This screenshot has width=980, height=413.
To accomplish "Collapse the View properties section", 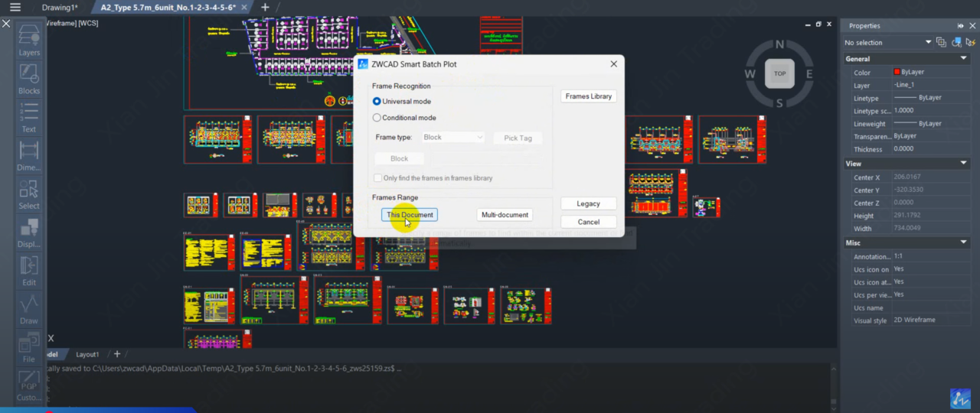I will pyautogui.click(x=964, y=164).
